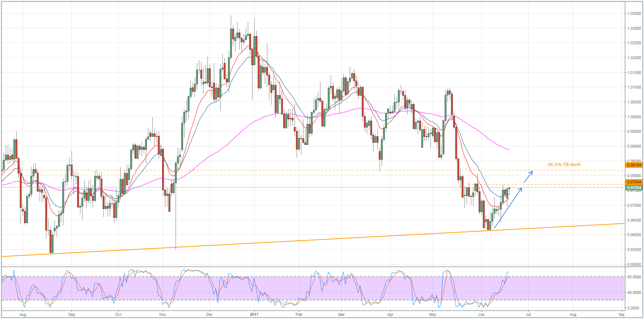Select the orange 0.97694 price tag

634,182
